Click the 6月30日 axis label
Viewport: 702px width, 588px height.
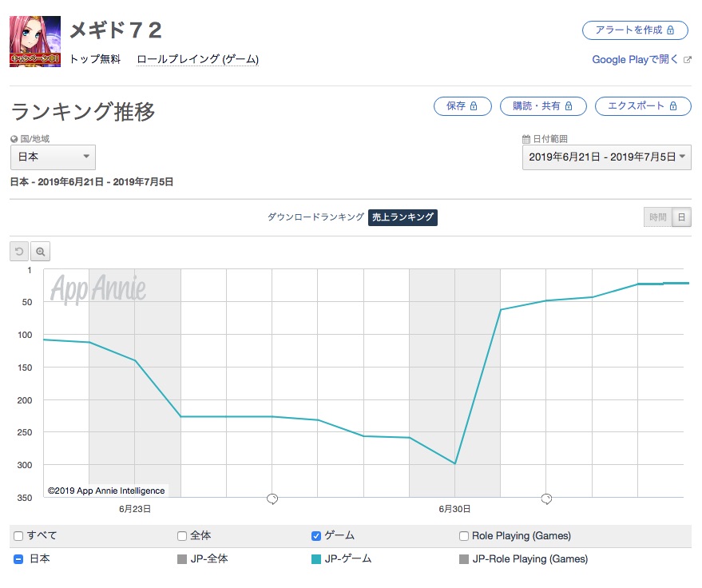(x=454, y=509)
